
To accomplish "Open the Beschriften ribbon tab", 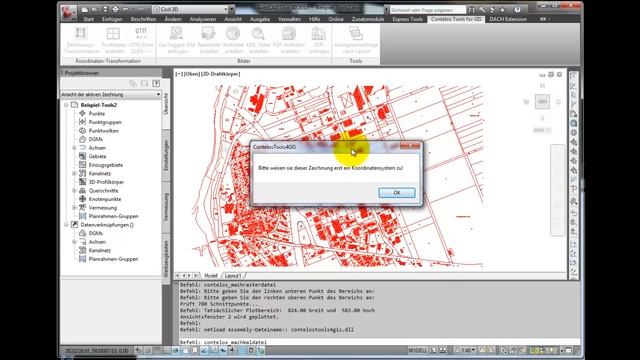I will coord(143,19).
